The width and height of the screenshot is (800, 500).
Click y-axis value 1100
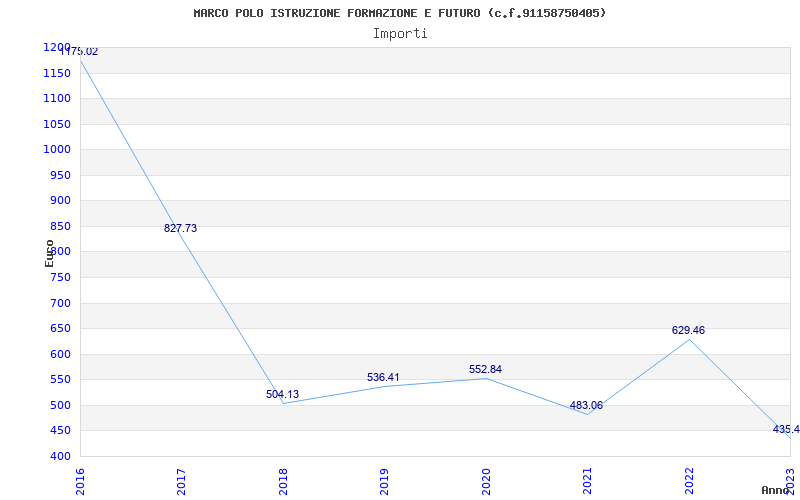(x=57, y=98)
